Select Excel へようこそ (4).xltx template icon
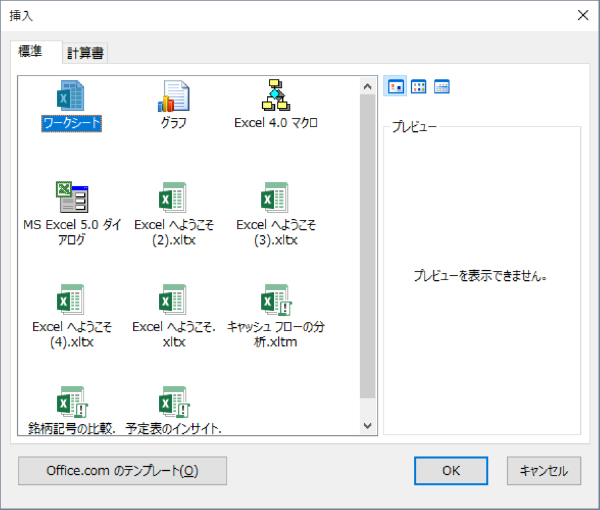This screenshot has width=600, height=510. [x=71, y=299]
